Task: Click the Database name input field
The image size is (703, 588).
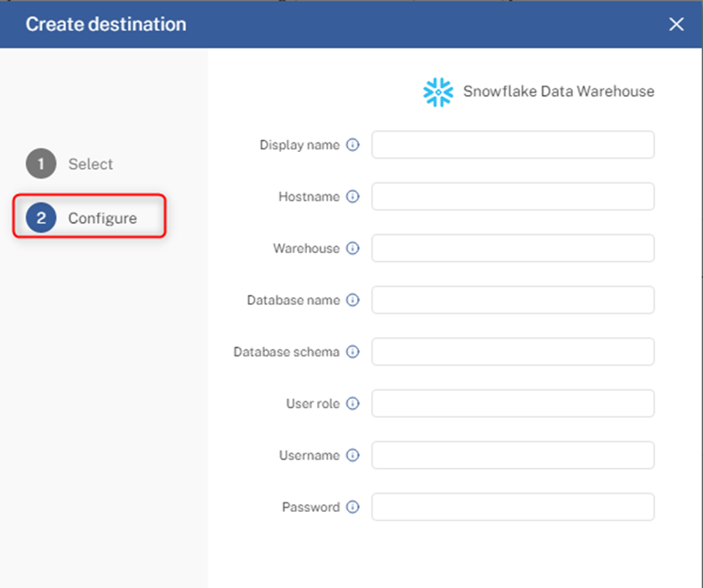Action: (x=513, y=300)
